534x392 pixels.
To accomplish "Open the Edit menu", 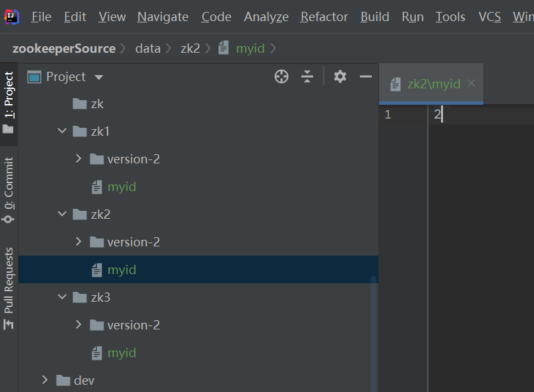I will (x=75, y=16).
